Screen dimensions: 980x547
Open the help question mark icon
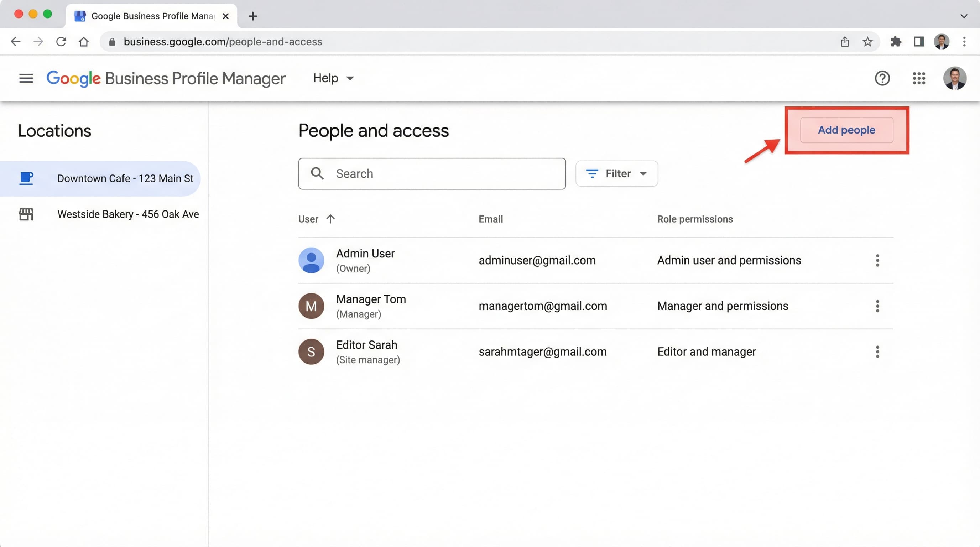[882, 78]
